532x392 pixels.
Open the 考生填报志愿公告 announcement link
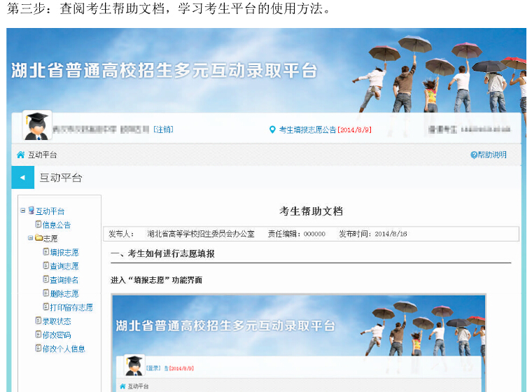pyautogui.click(x=307, y=129)
